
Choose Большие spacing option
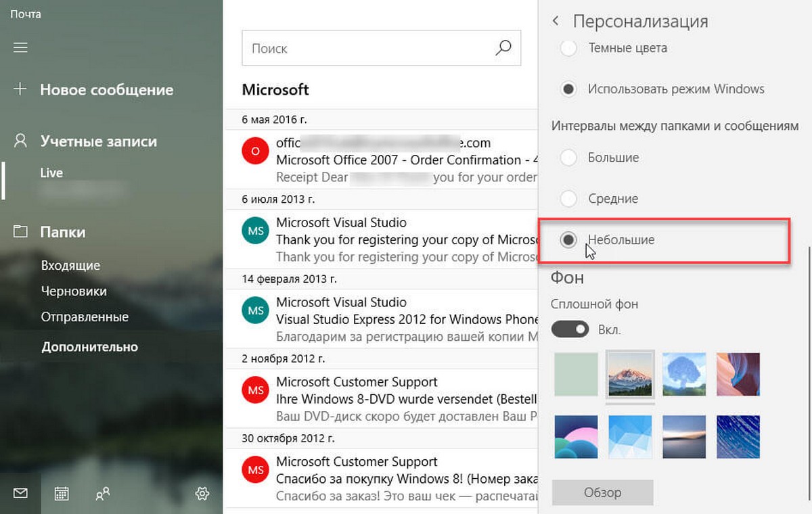click(568, 158)
